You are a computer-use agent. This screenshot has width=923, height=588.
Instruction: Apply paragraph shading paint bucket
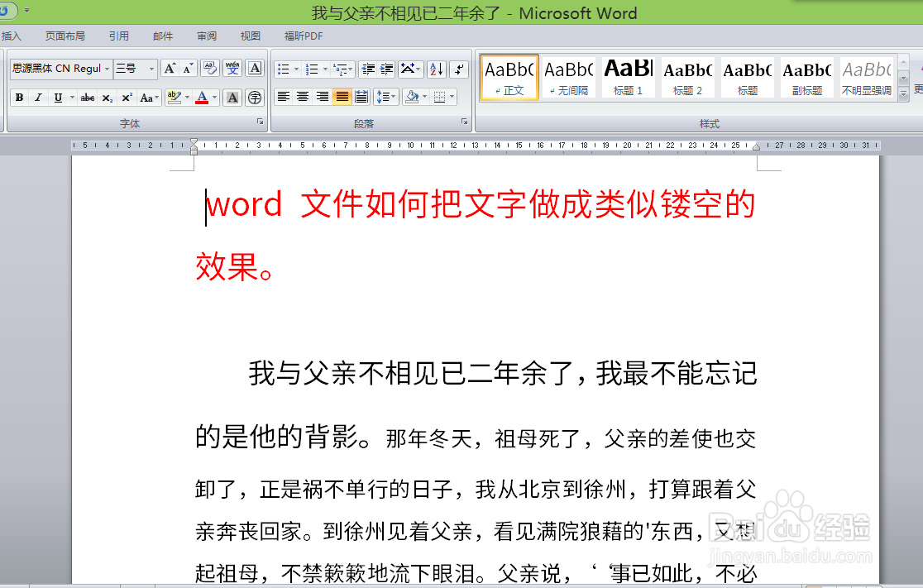click(x=412, y=97)
